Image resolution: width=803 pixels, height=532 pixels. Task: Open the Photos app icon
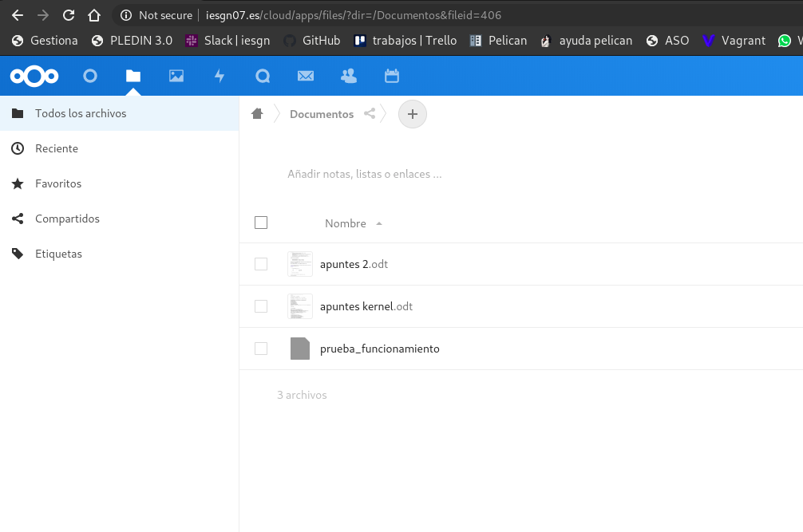click(176, 76)
